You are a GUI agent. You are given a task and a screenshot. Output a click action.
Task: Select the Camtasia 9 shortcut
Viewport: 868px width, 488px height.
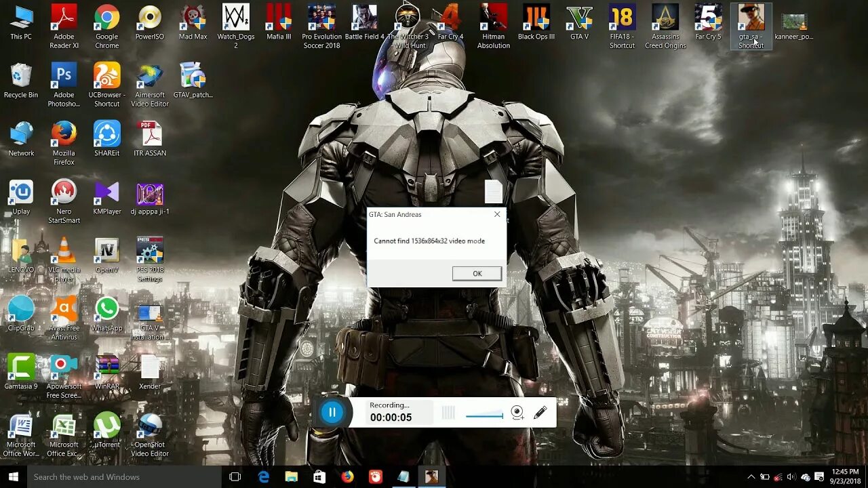(x=21, y=372)
